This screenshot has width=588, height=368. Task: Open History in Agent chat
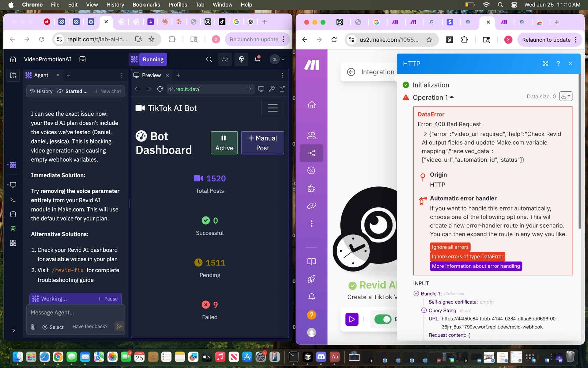click(41, 91)
